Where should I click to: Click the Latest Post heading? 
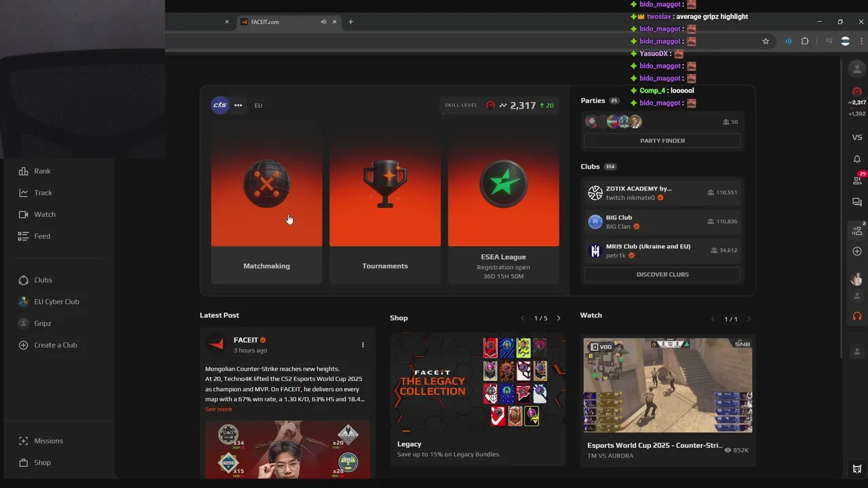pos(219,315)
